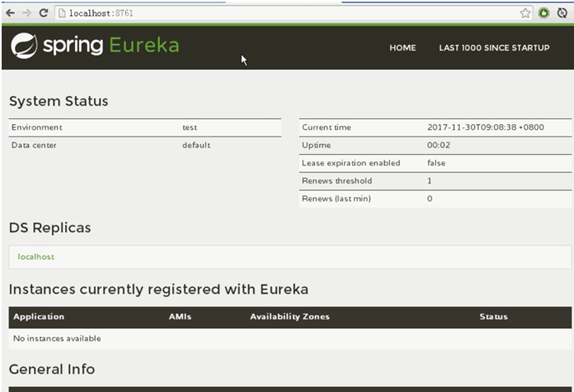The height and width of the screenshot is (392, 574).
Task: Click the Current time label
Action: point(327,127)
